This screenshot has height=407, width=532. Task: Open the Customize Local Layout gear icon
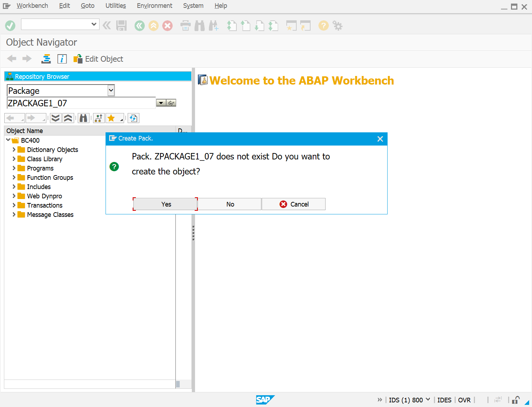click(337, 26)
